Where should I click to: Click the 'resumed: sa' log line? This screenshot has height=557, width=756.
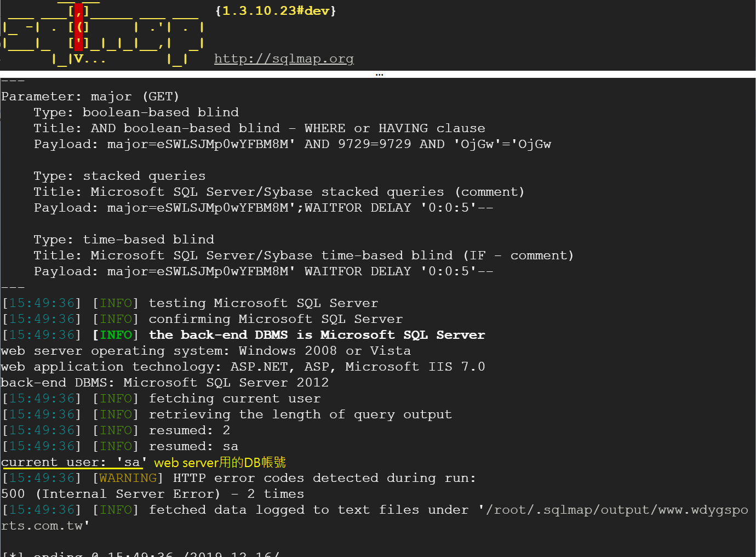(120, 446)
